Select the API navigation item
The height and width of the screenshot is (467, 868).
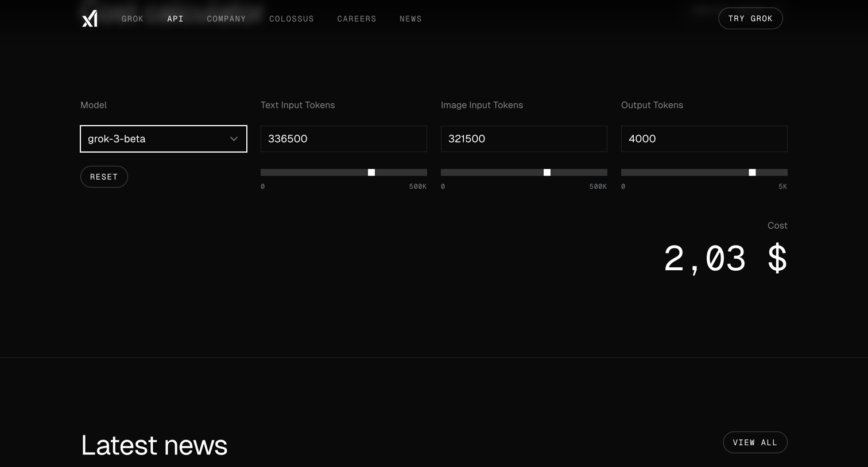click(175, 19)
